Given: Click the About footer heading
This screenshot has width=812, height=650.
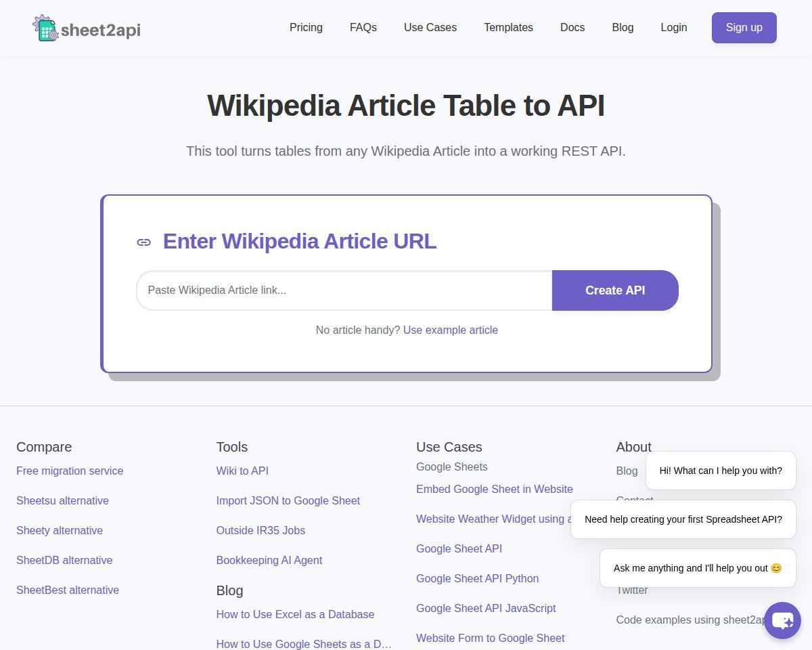Looking at the screenshot, I should click(x=634, y=447).
